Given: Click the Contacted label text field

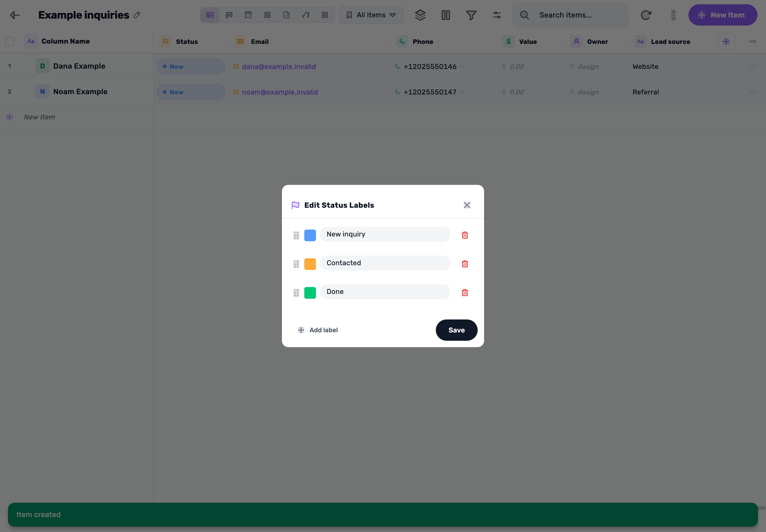Looking at the screenshot, I should tap(385, 263).
